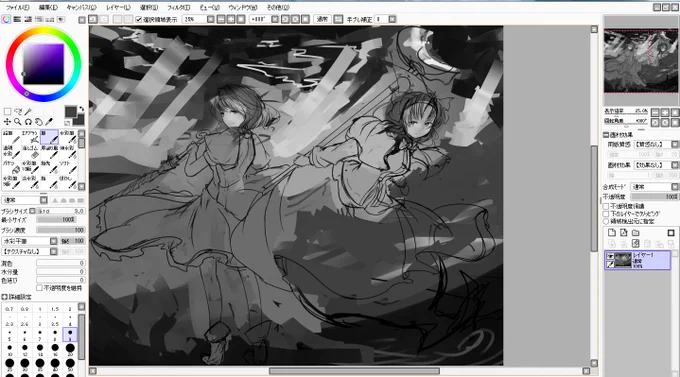Click the foreground color swatch

[x=70, y=112]
